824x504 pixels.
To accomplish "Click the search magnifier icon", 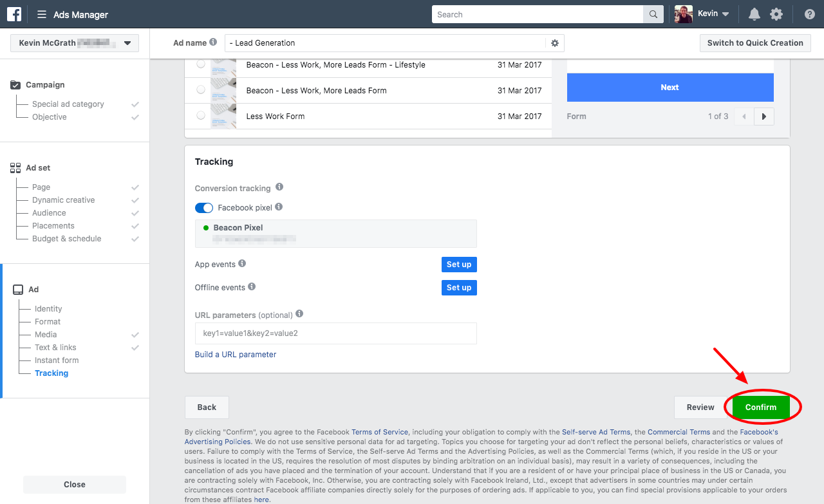I will [x=653, y=15].
